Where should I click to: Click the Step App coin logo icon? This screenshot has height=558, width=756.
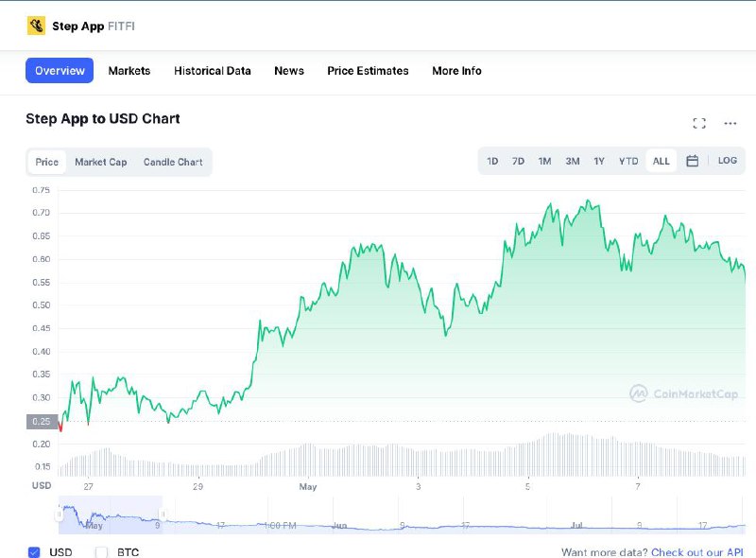pos(36,26)
